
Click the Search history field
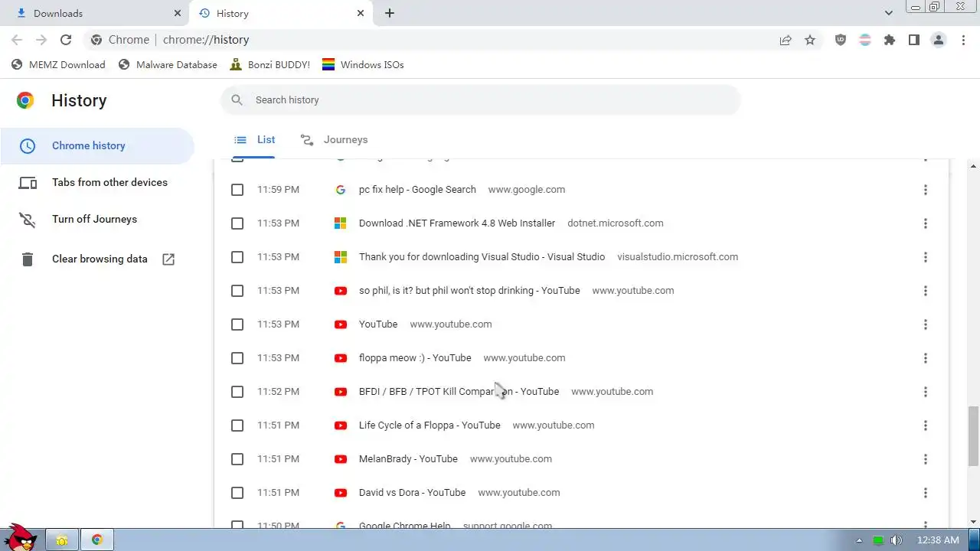pos(481,100)
